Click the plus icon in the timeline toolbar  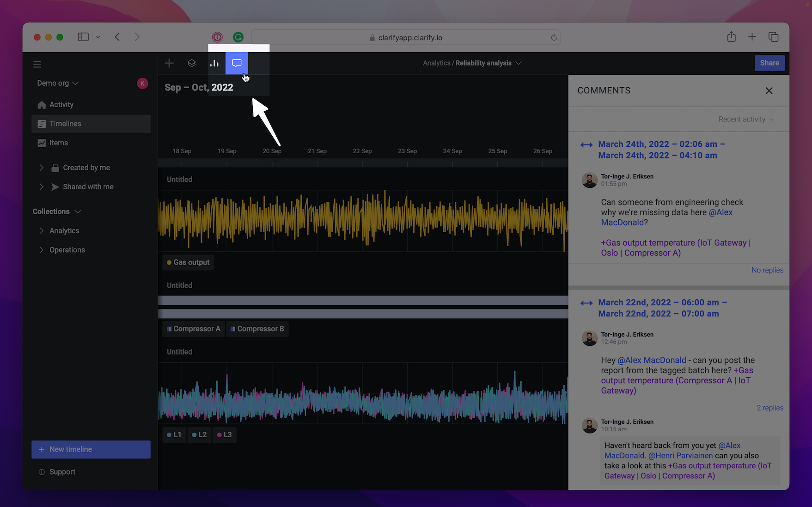pyautogui.click(x=169, y=63)
